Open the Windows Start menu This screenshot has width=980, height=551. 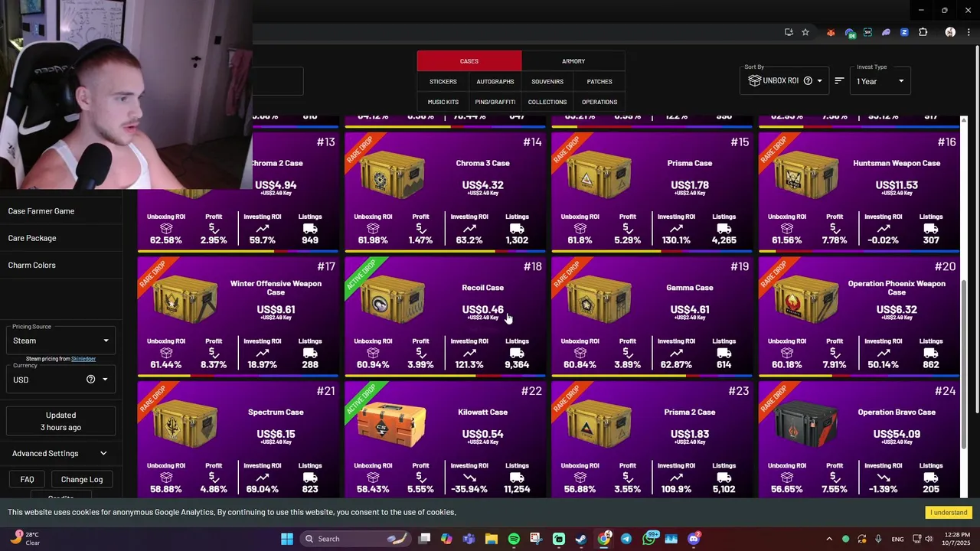click(287, 539)
